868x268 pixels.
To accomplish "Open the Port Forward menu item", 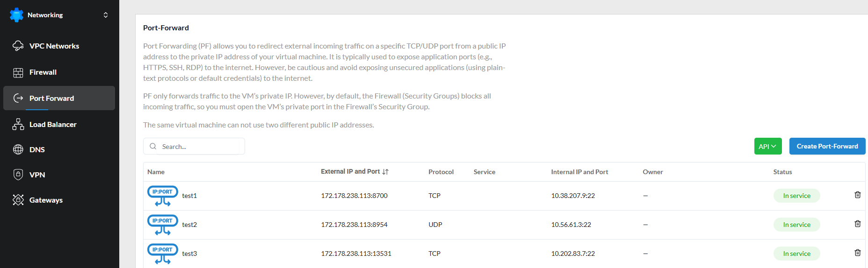I will tap(51, 98).
